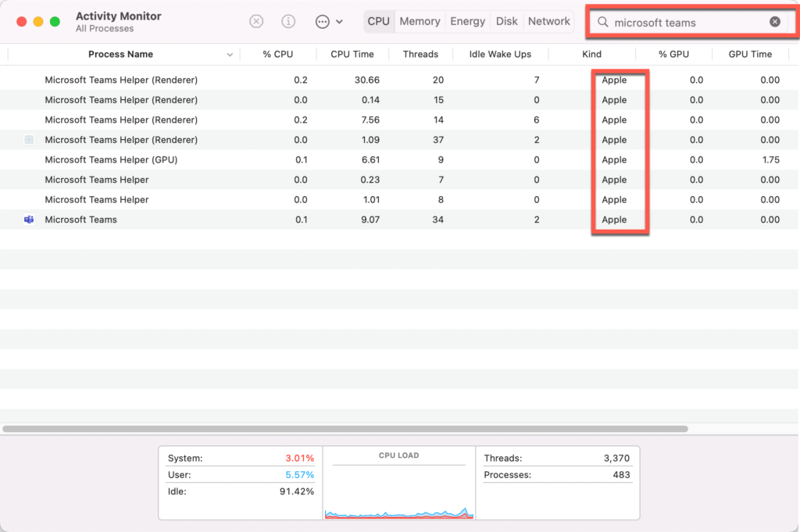Open the ellipsis more-actions menu icon

(322, 21)
